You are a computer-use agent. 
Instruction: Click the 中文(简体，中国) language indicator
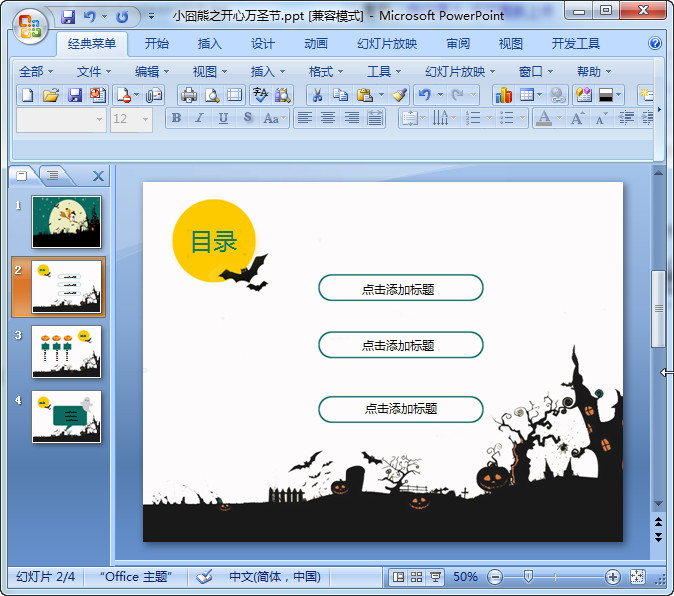[x=275, y=577]
